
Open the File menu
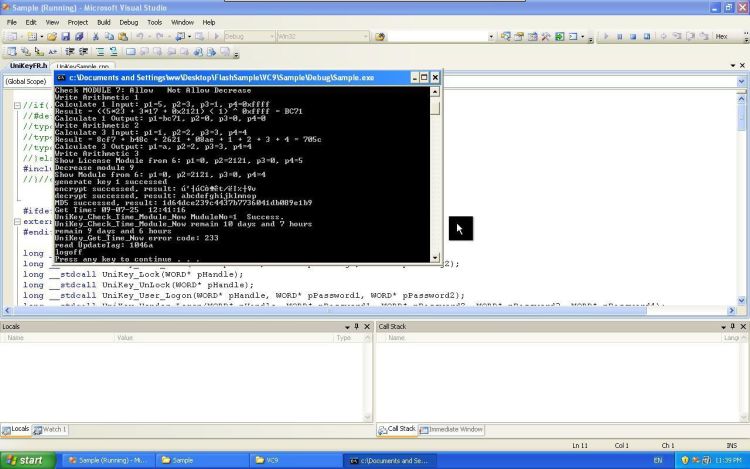pyautogui.click(x=11, y=22)
